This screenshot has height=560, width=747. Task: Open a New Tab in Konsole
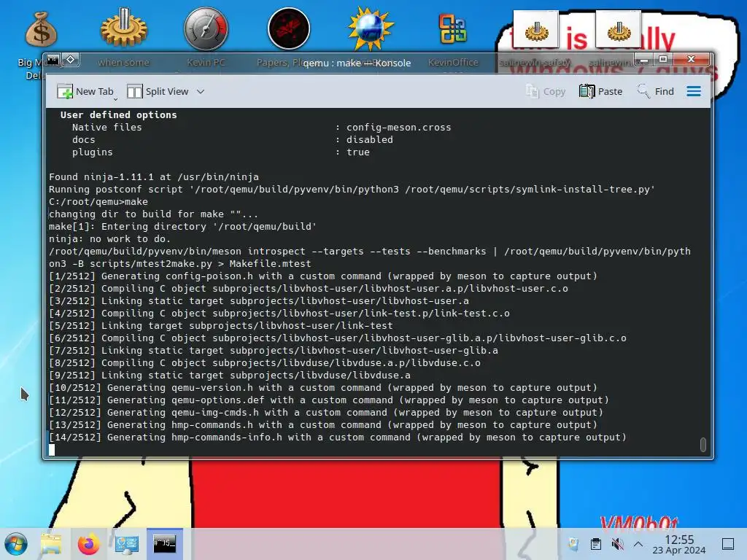coord(85,91)
